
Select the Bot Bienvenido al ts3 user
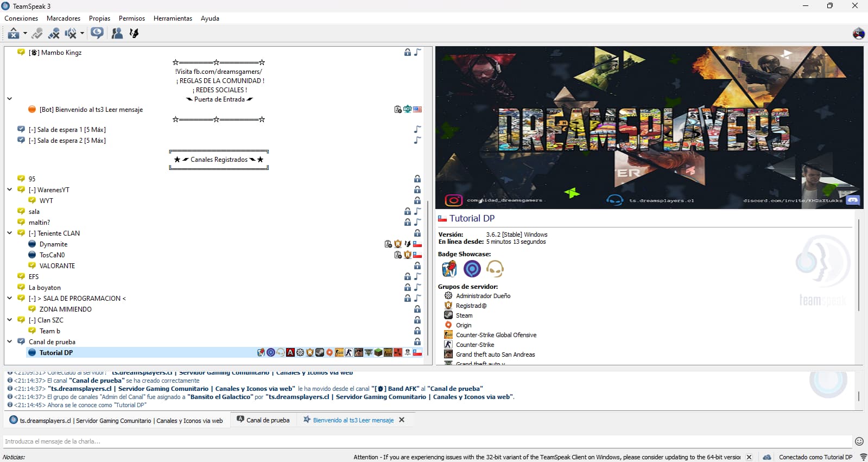(x=91, y=110)
